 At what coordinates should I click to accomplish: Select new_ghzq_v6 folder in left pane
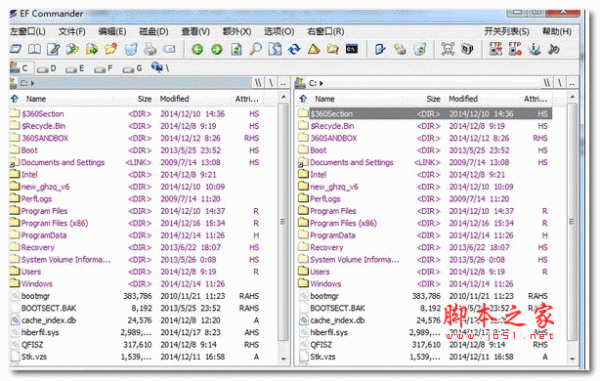(x=45, y=187)
